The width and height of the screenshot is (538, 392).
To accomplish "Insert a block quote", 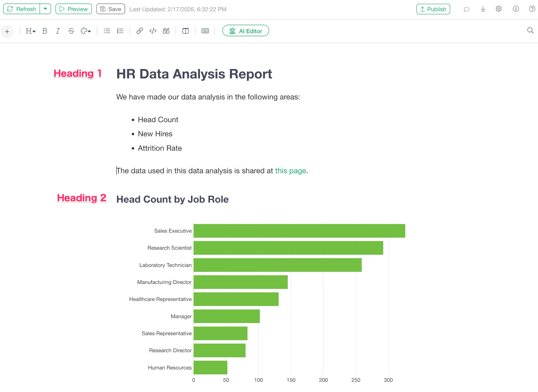I will pos(166,31).
